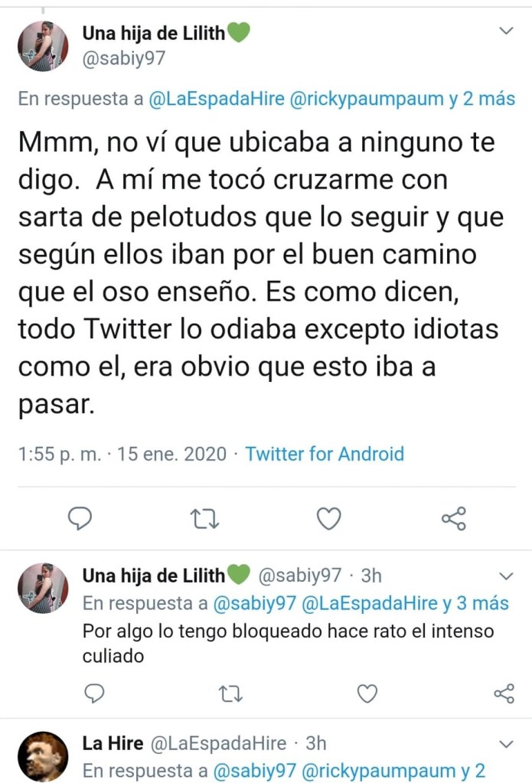
Task: Show 'y 2 más' replied users on main tweet
Action: tap(482, 100)
